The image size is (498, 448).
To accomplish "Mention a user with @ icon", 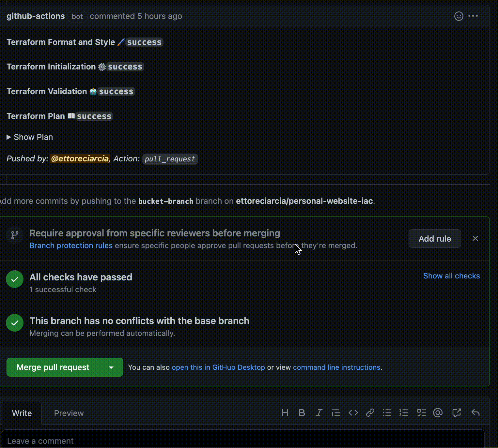I will coord(438,413).
